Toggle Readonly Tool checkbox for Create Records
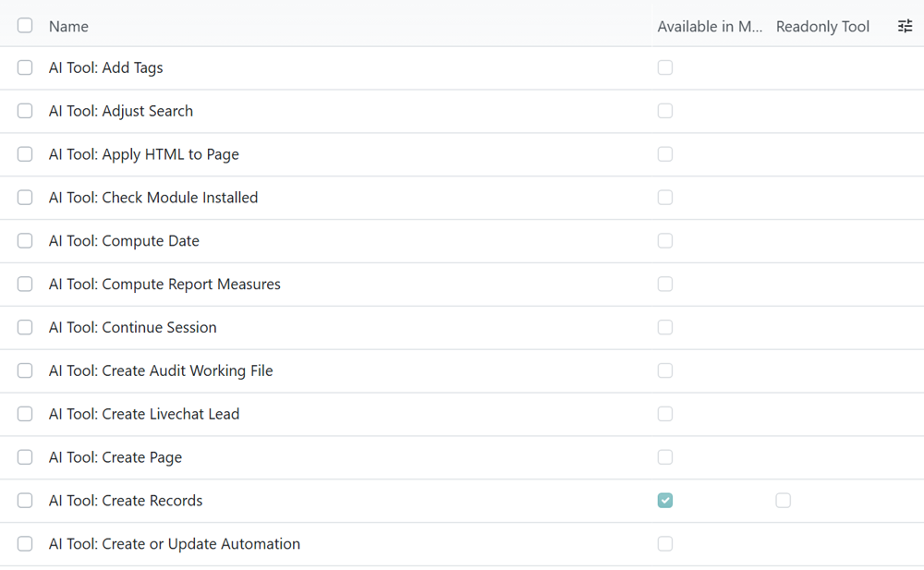The height and width of the screenshot is (570, 924). 784,501
